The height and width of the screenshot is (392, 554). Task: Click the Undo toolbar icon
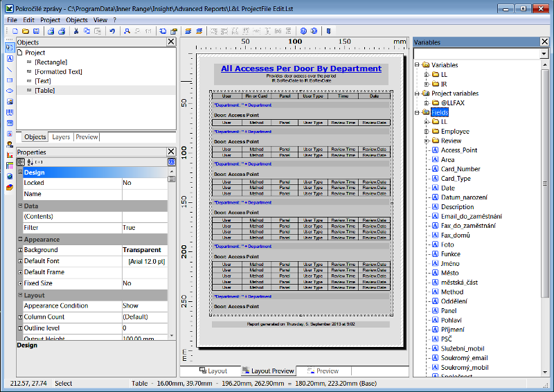point(111,31)
